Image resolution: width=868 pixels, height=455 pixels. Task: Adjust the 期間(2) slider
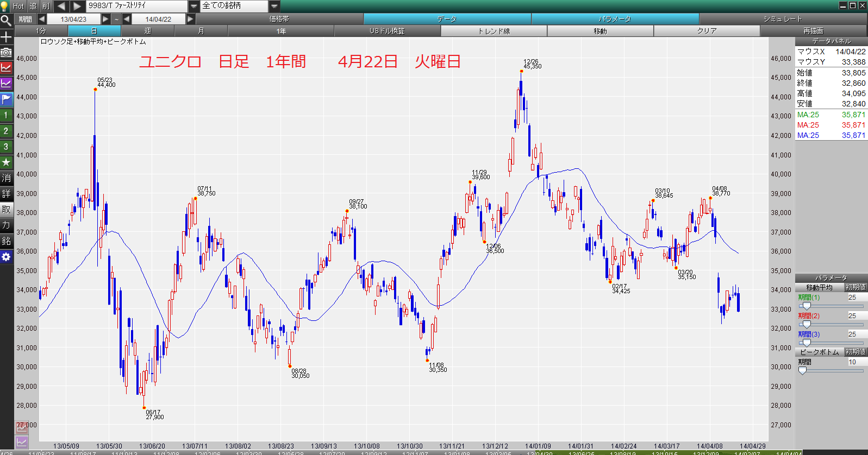[x=807, y=325]
